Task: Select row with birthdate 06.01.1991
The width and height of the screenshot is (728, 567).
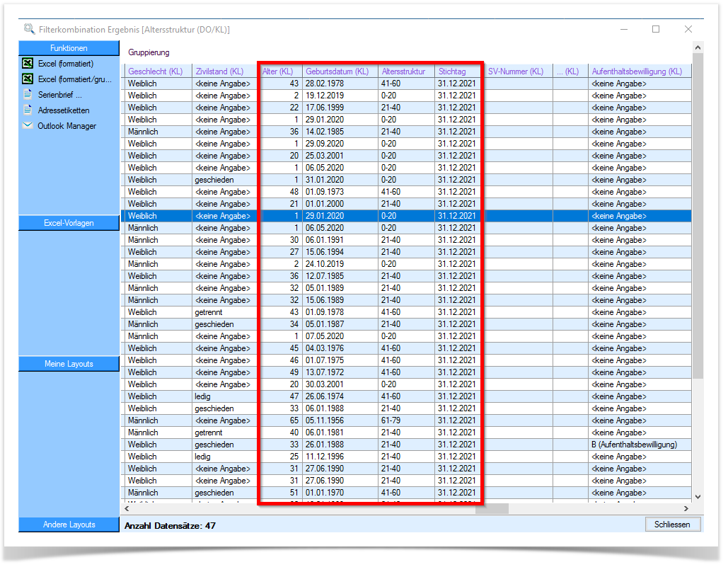Action: [406, 240]
